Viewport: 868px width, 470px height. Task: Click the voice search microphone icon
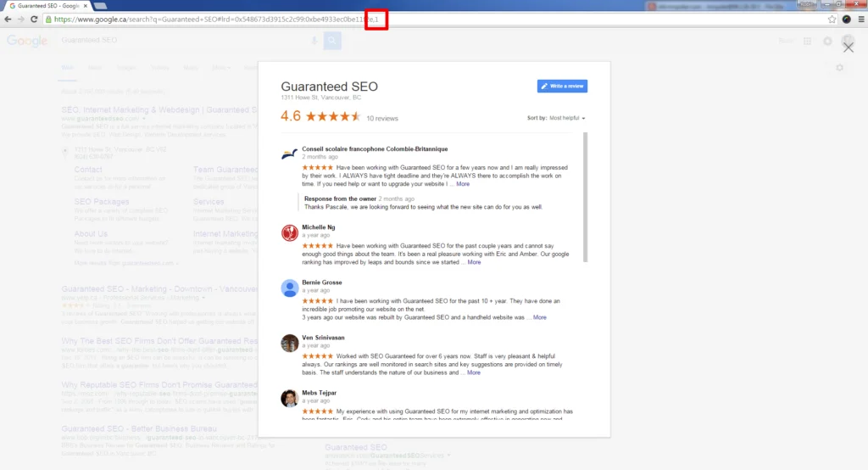pos(314,41)
